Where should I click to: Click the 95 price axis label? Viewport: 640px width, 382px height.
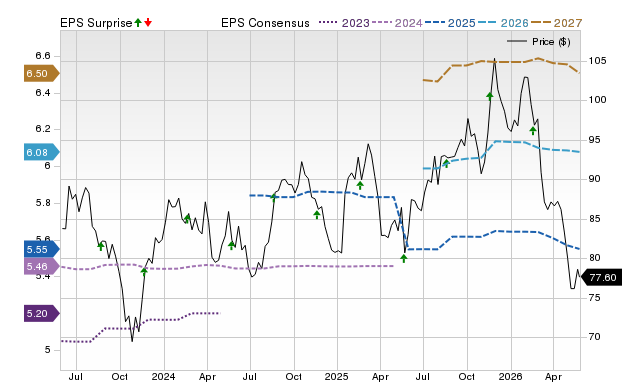(x=594, y=140)
